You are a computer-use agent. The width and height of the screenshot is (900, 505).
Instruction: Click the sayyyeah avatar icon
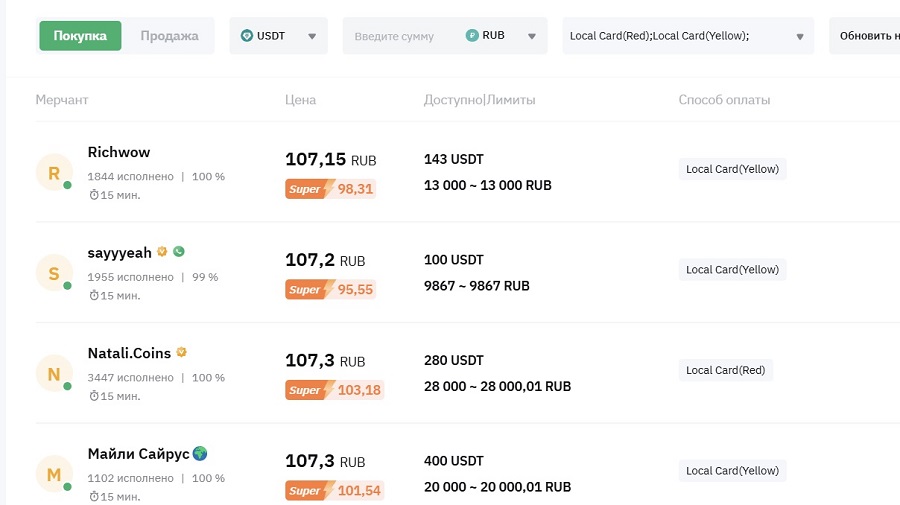(x=54, y=273)
